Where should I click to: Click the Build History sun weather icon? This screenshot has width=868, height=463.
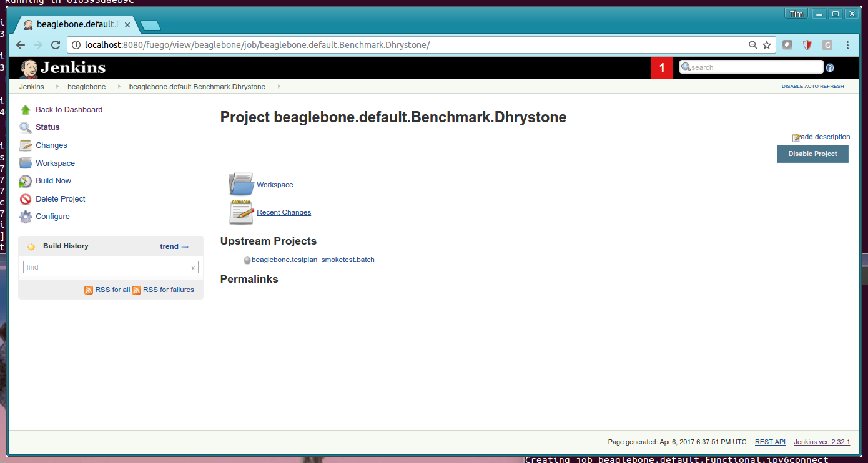tap(31, 246)
